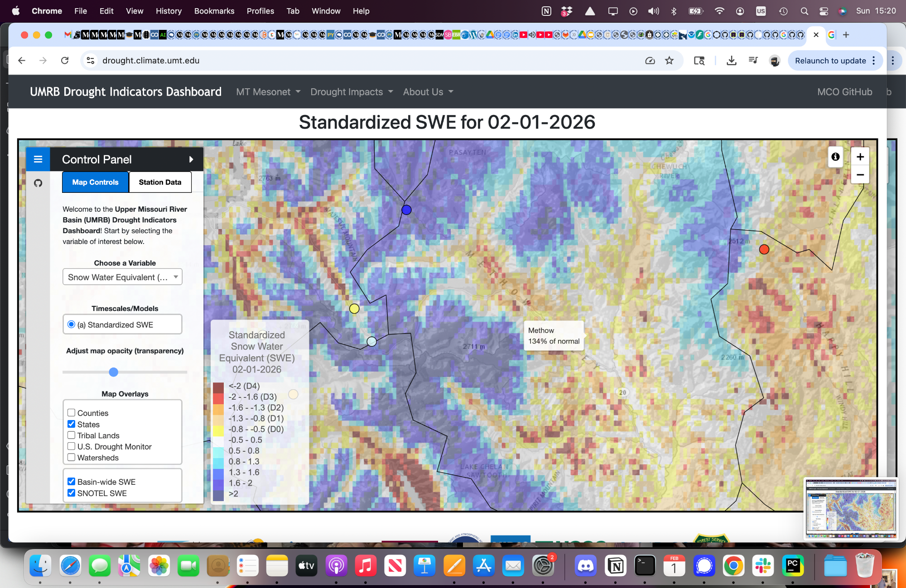This screenshot has width=906, height=588.
Task: Zoom in the map with plus button
Action: coord(860,157)
